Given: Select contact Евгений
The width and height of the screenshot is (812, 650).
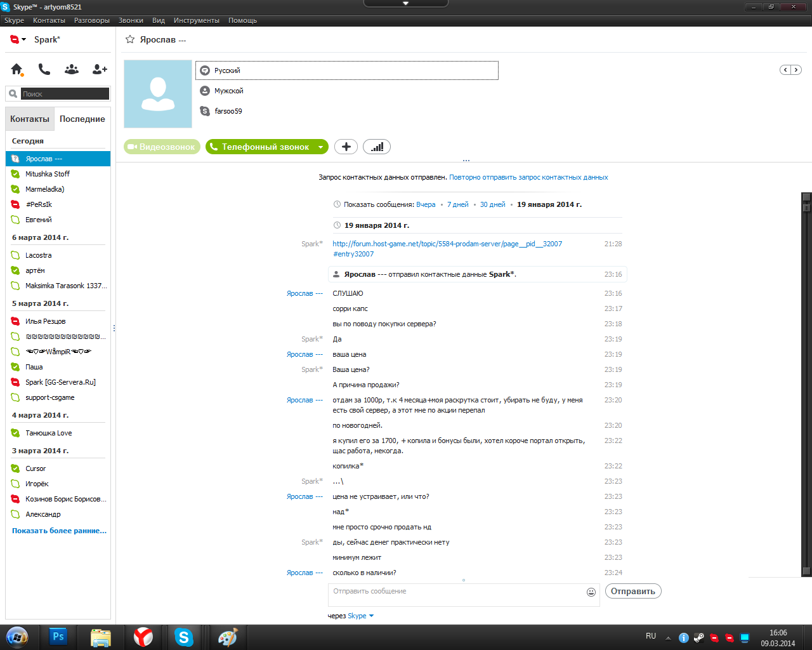Looking at the screenshot, I should point(58,220).
